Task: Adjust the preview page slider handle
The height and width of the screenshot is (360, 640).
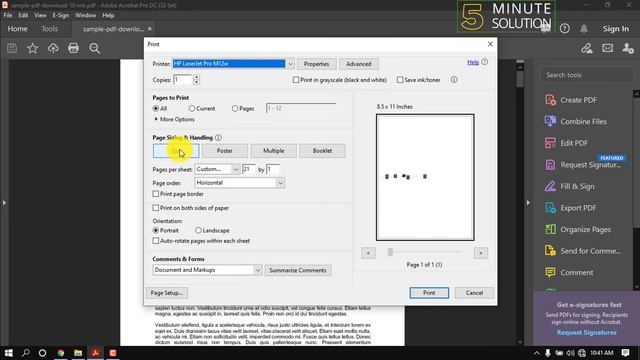Action: tap(390, 252)
